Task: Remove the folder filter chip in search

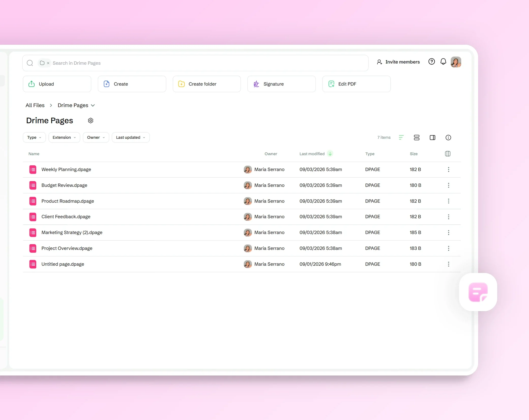Action: [48, 63]
